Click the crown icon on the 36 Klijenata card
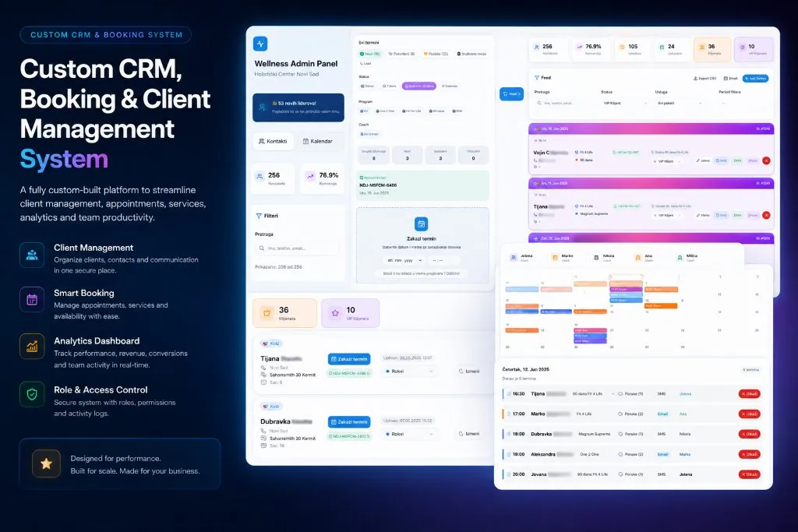This screenshot has height=532, width=798. [x=267, y=313]
